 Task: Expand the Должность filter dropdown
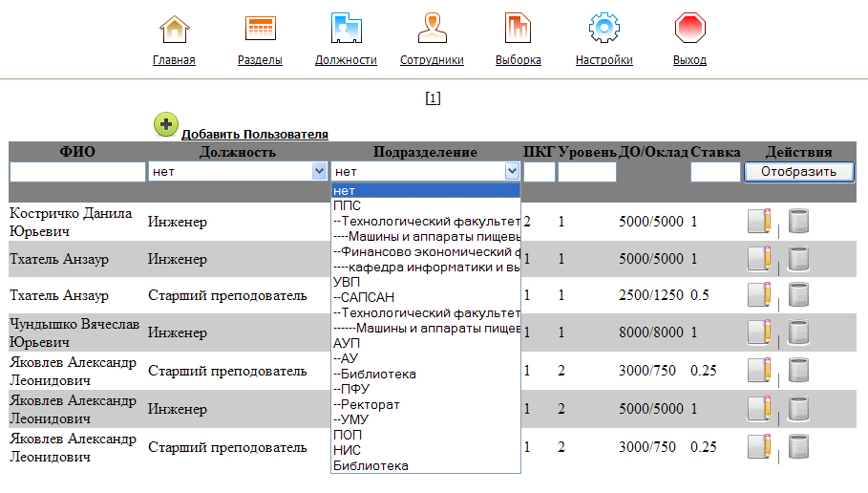click(x=319, y=171)
